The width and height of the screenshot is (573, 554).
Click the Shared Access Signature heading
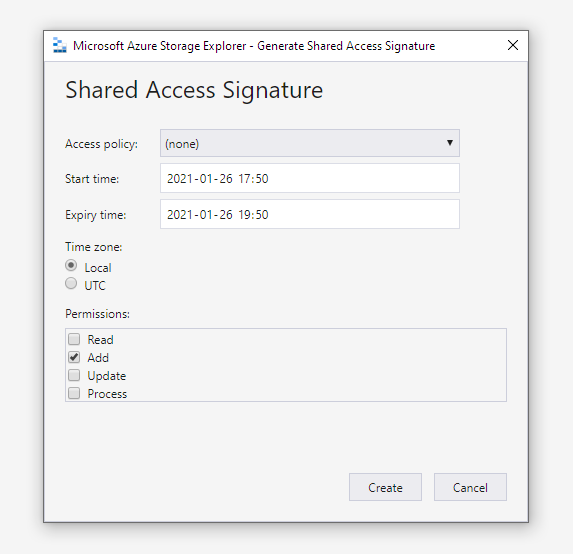pos(194,90)
